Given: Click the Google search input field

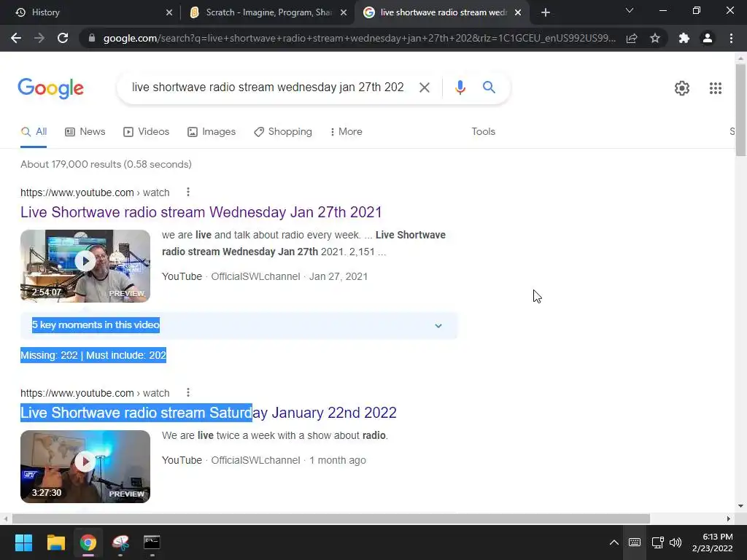Looking at the screenshot, I should point(268,87).
